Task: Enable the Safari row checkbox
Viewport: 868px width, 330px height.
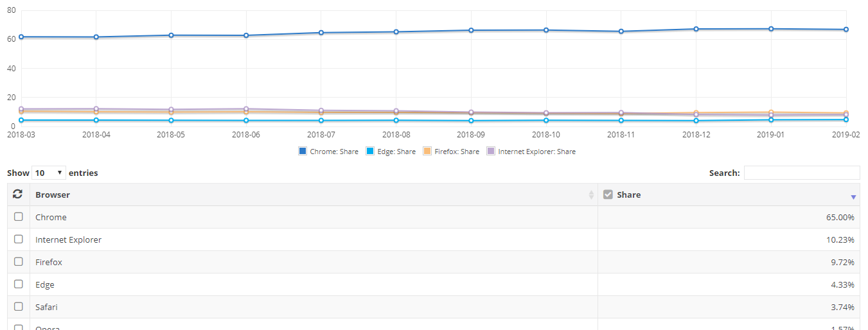Action: pos(19,307)
